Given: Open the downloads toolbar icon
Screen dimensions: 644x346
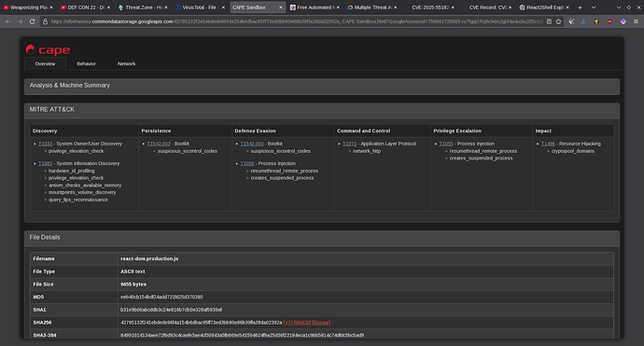Looking at the screenshot, I should click(583, 21).
